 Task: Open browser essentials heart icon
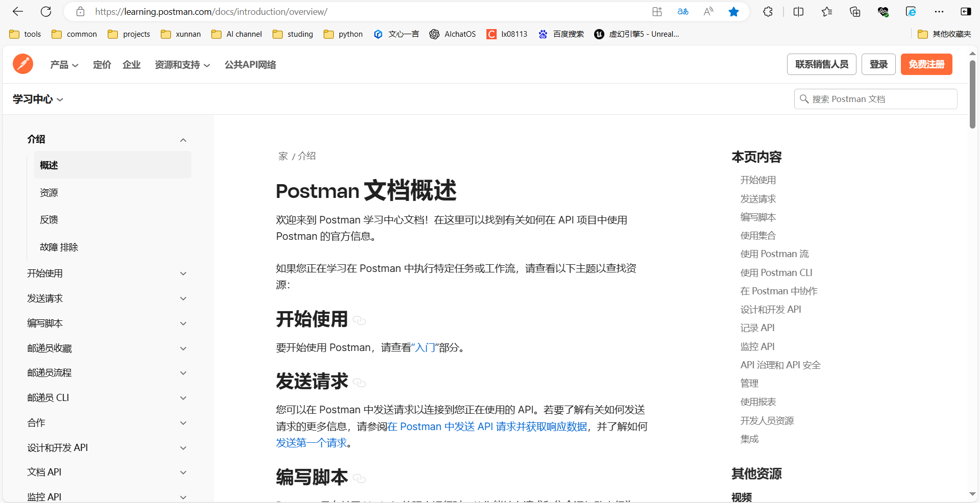click(883, 11)
